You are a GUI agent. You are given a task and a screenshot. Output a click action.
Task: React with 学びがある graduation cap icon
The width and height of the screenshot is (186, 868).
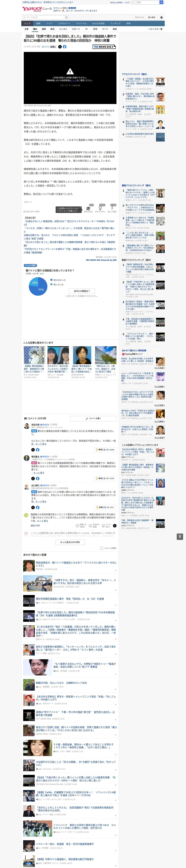coord(89,208)
